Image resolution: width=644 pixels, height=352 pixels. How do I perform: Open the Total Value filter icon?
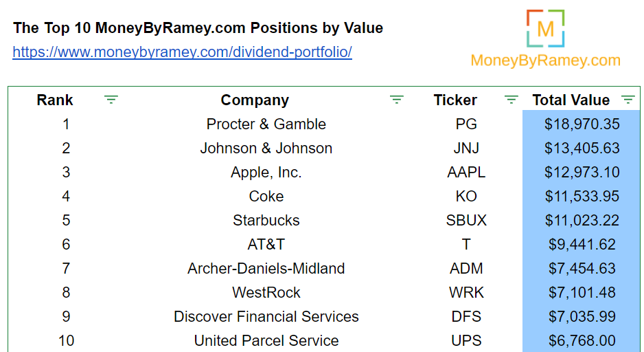[628, 100]
